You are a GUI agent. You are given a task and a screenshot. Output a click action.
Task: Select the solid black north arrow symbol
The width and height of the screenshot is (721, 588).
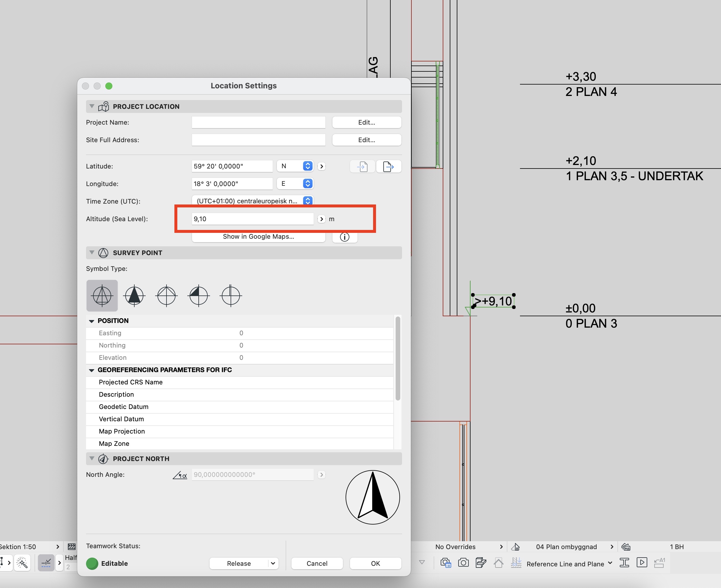click(x=134, y=295)
